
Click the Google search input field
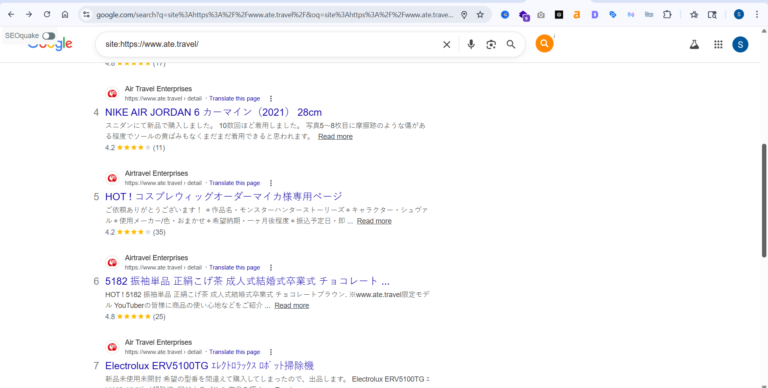click(x=269, y=45)
